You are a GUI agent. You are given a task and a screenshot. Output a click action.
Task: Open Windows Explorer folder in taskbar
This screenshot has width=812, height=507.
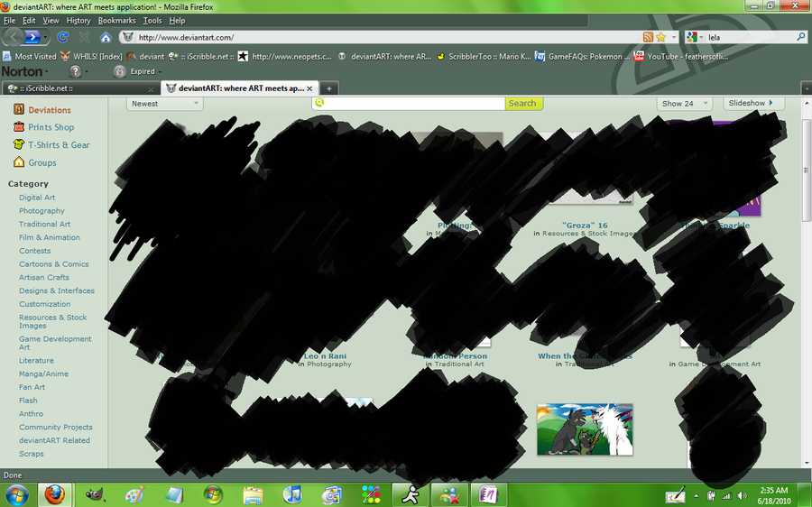[x=254, y=495]
